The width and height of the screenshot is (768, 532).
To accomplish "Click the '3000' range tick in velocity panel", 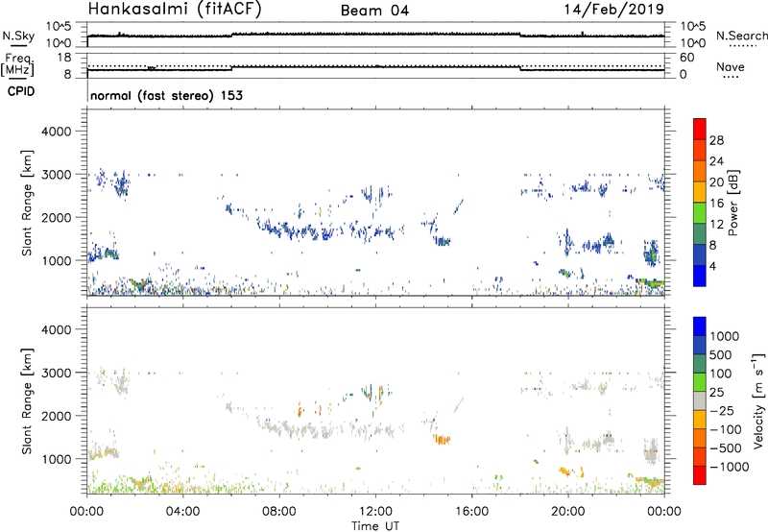I will [x=57, y=373].
